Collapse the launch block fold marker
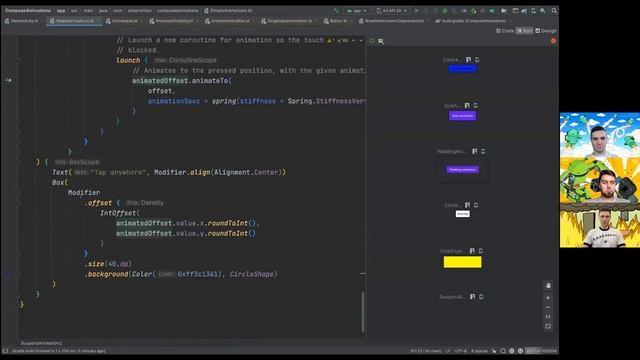 click(x=18, y=60)
